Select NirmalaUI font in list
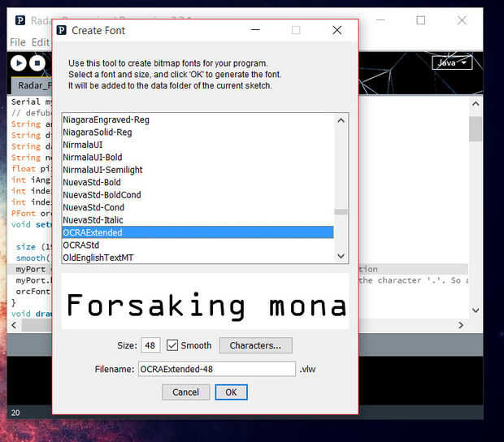This screenshot has width=504, height=442. click(198, 145)
